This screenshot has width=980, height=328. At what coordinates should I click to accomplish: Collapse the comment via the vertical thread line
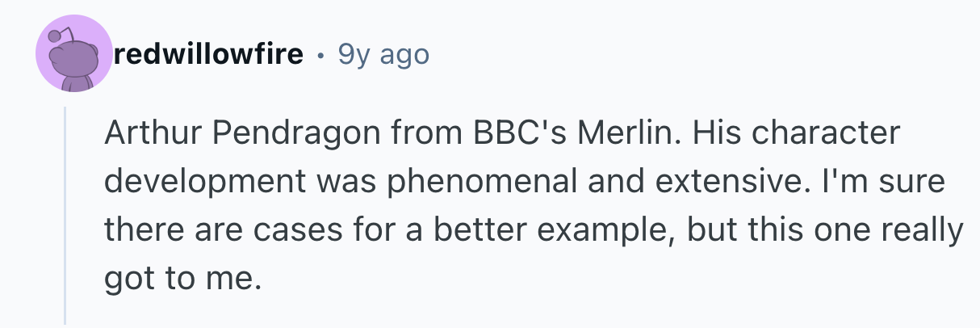coord(65,218)
